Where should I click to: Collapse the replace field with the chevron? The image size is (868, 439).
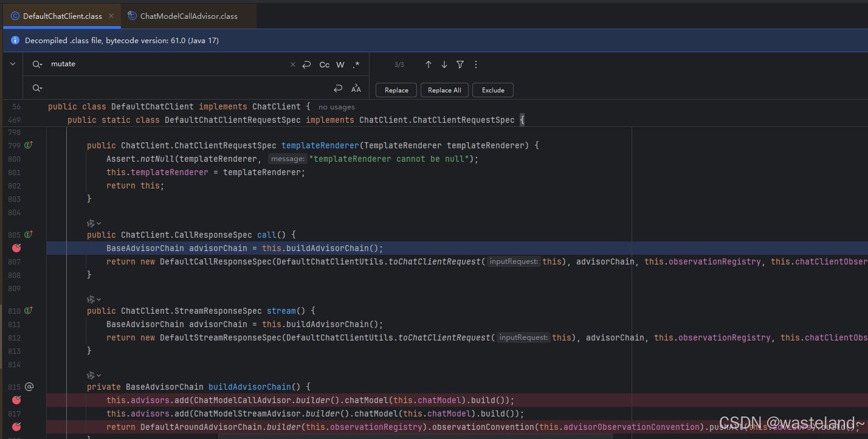pyautogui.click(x=13, y=64)
